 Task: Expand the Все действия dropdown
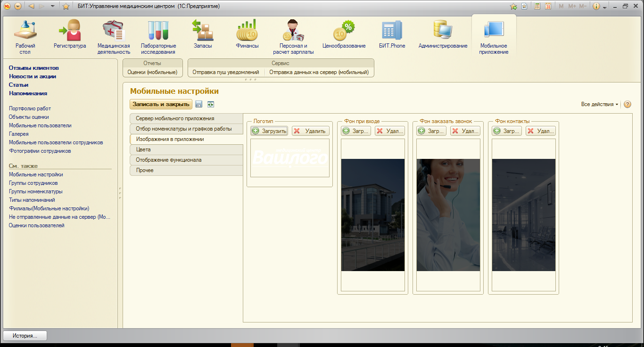tap(600, 104)
